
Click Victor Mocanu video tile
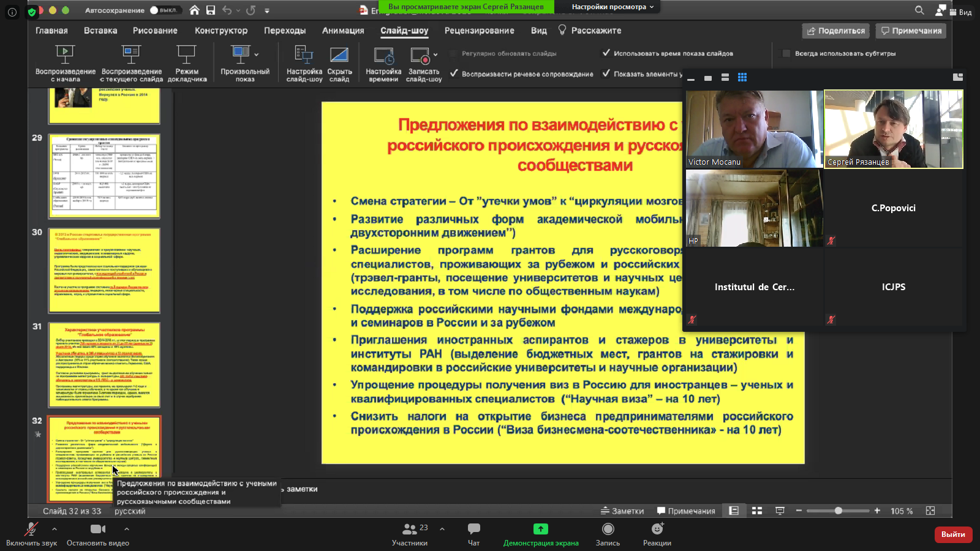pos(754,129)
